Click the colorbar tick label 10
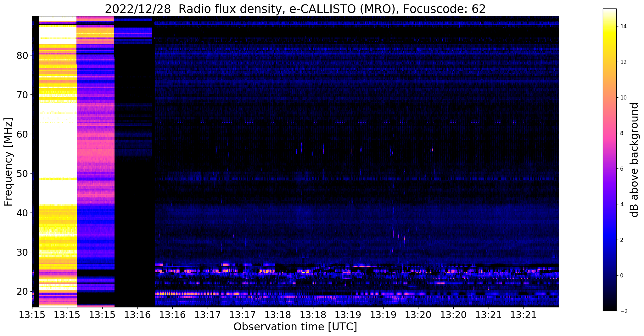This screenshot has height=336, width=644. pos(623,98)
